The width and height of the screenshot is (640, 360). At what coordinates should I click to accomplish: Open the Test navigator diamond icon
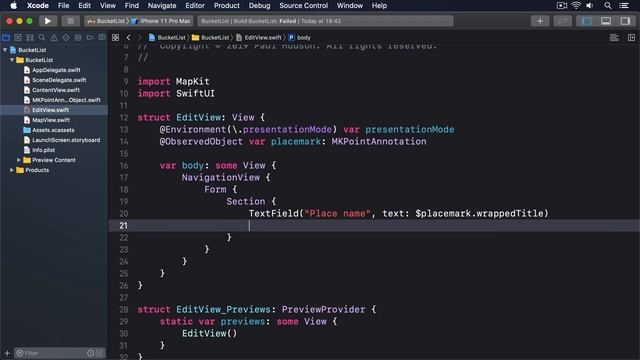click(66, 38)
